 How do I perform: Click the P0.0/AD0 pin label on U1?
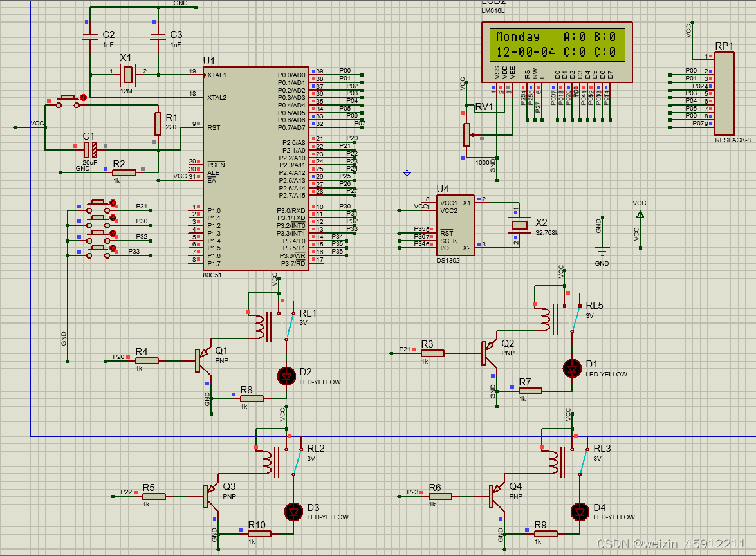pyautogui.click(x=291, y=75)
